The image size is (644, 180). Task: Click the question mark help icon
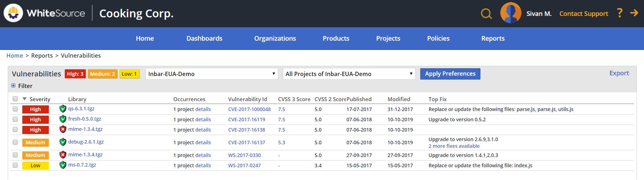coord(620,13)
